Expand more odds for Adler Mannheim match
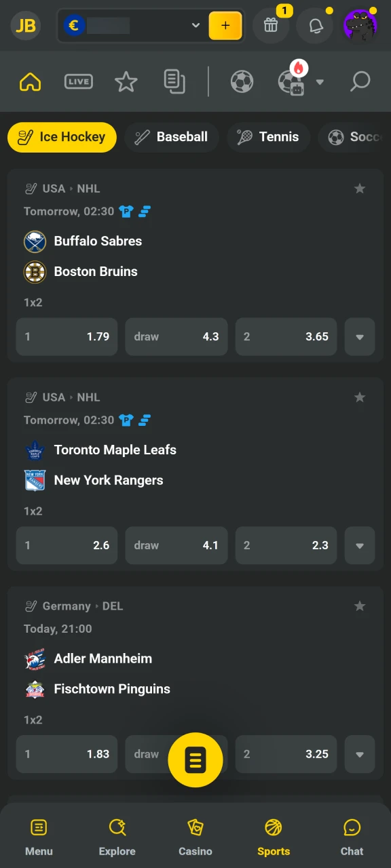 click(360, 754)
